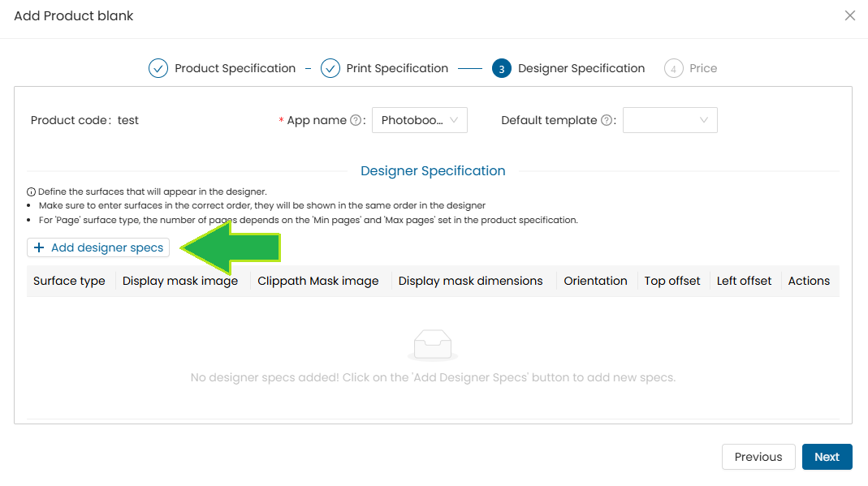This screenshot has width=868, height=486.
Task: Click the empty inbox placeholder icon
Action: (432, 345)
